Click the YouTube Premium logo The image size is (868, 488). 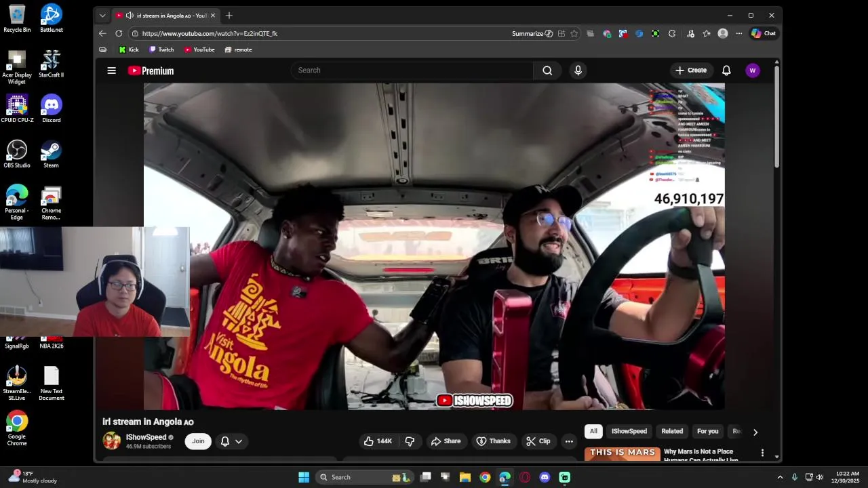click(151, 70)
